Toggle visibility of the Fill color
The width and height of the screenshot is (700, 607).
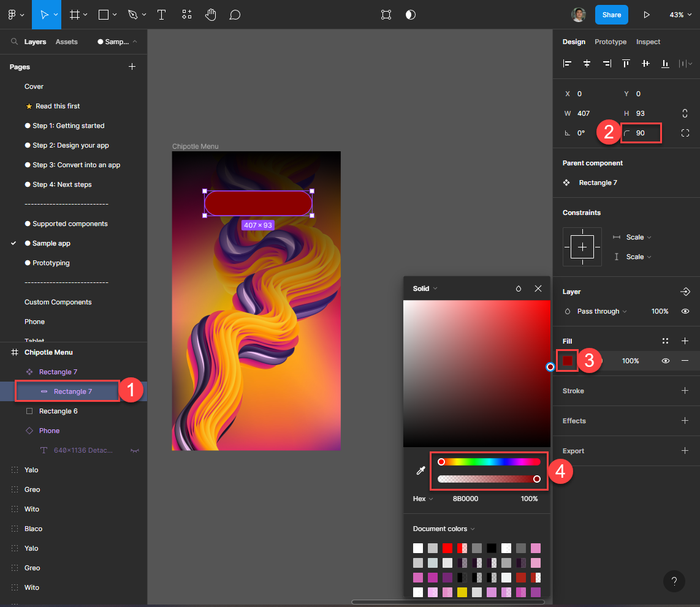[x=665, y=361]
